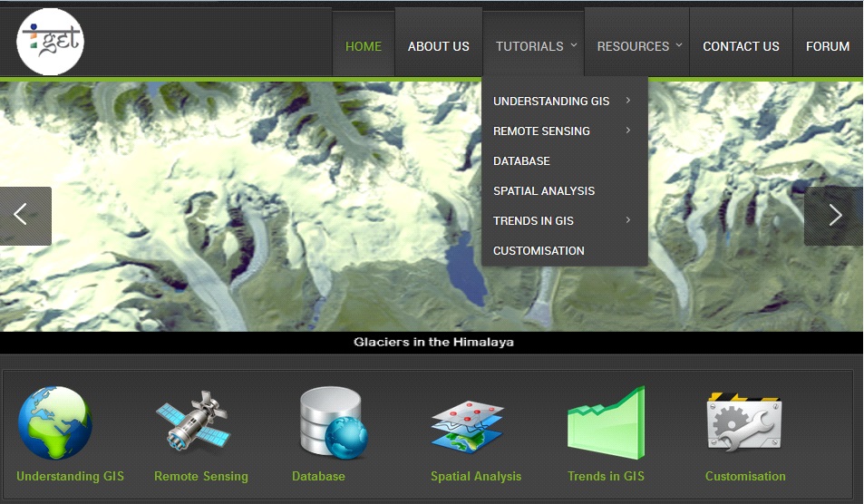
Task: Open the Remote Sensing satellite icon
Action: point(193,422)
